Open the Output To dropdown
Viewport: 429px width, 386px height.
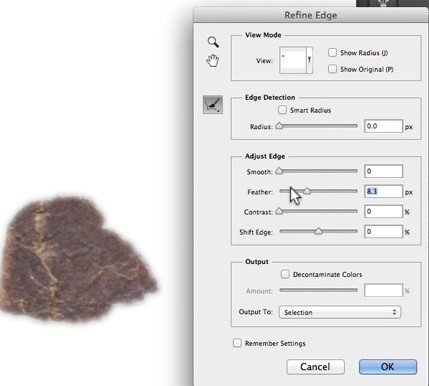click(x=340, y=312)
